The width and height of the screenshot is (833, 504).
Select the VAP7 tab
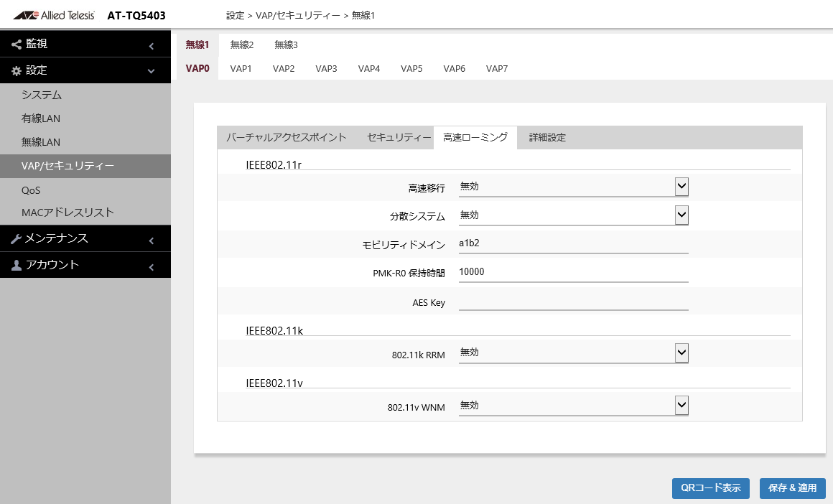pos(497,68)
